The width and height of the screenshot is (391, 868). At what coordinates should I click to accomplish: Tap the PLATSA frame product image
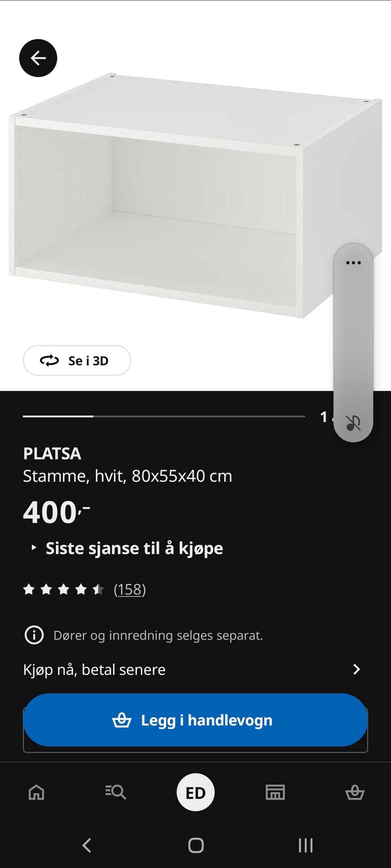tap(195, 195)
